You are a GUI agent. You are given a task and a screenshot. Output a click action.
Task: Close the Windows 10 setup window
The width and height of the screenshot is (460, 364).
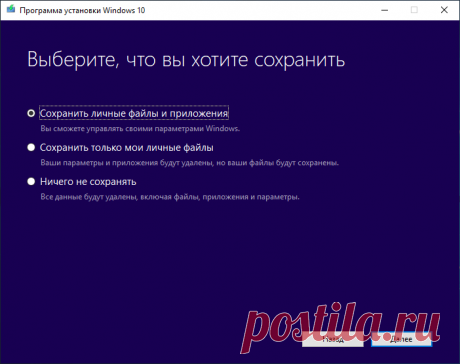[x=444, y=10]
